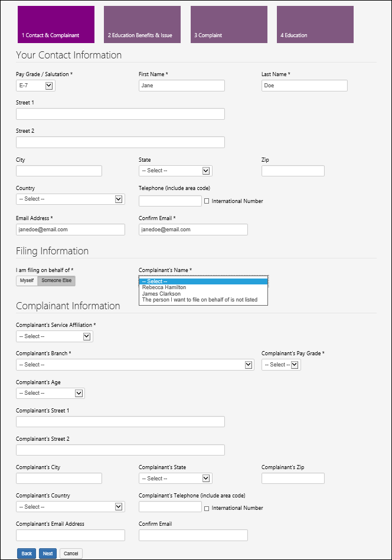Choose the person is not listed option
Screen dimensions: 392x560
pos(200,300)
